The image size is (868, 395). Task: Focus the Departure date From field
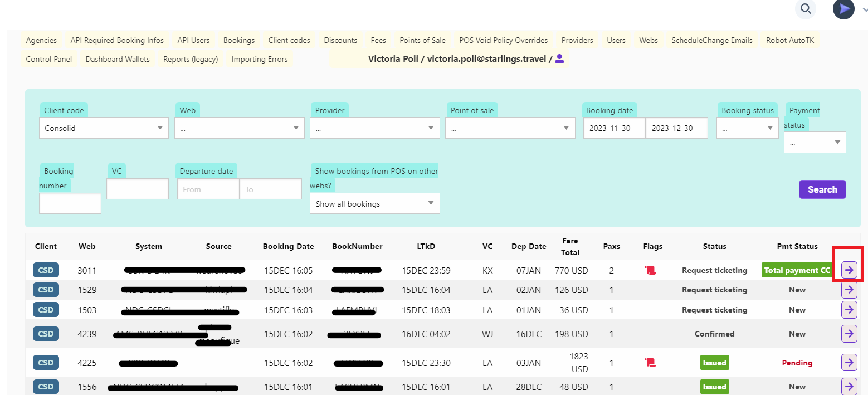tap(208, 189)
